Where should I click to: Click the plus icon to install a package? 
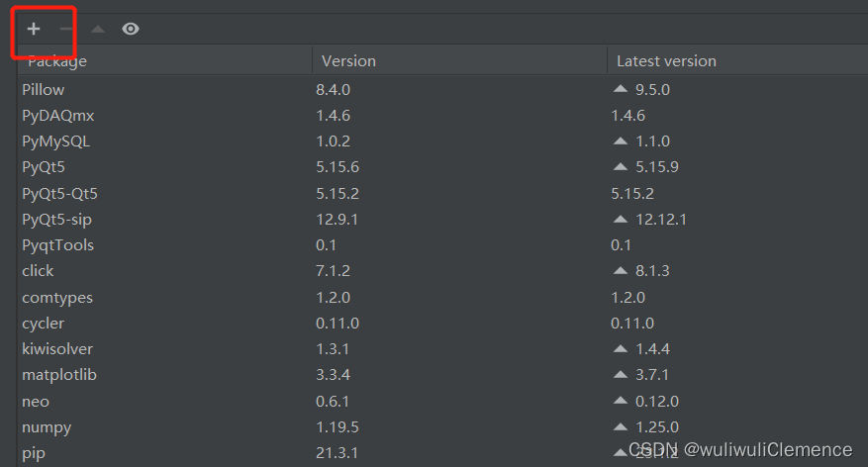[34, 29]
